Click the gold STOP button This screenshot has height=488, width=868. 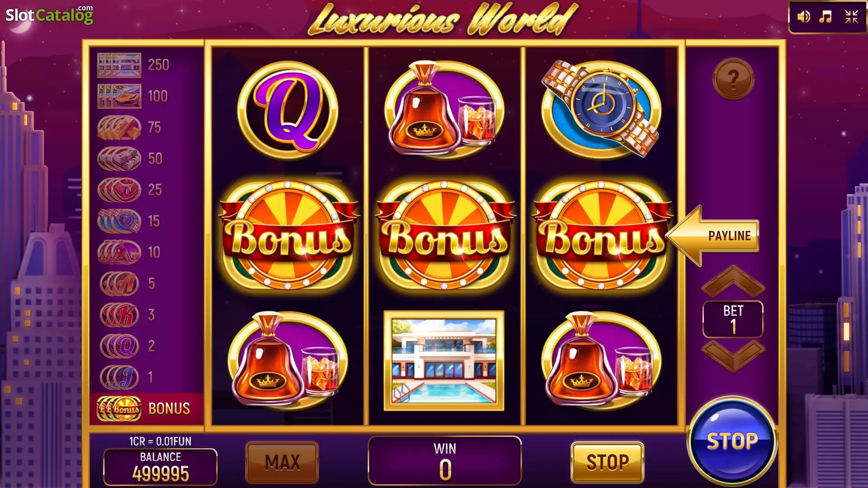coord(608,462)
